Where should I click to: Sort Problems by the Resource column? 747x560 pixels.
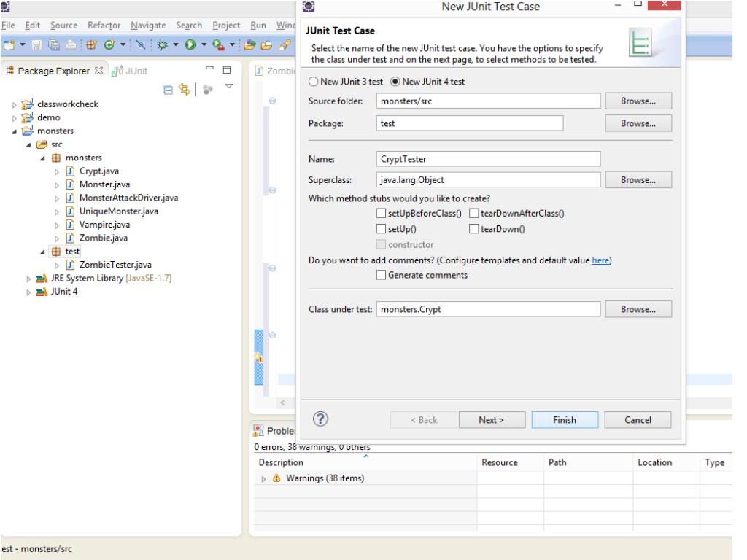coord(510,462)
